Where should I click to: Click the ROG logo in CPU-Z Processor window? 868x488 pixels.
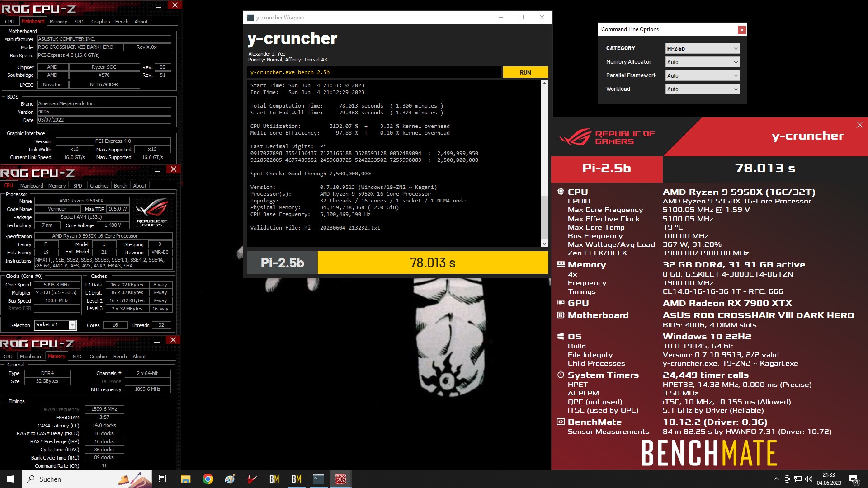[x=152, y=212]
